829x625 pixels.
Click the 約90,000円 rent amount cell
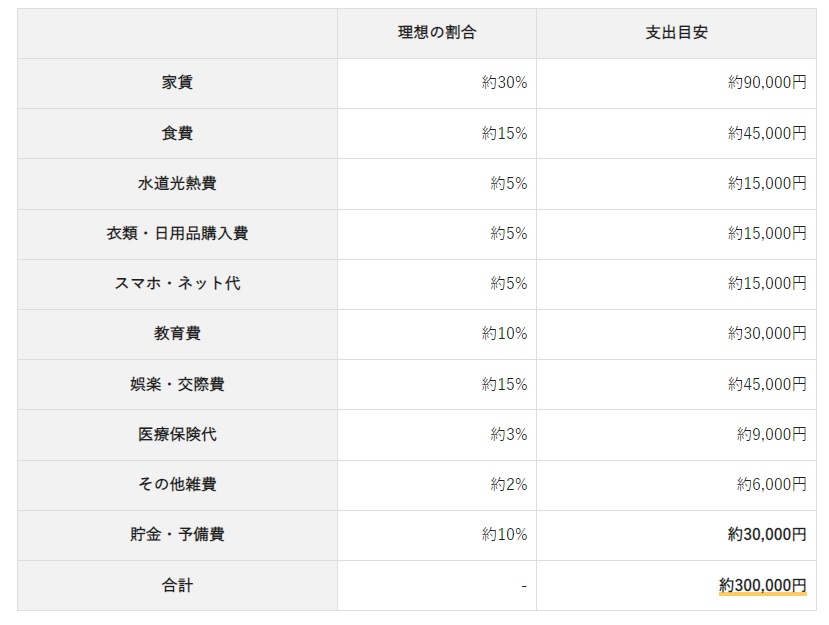tap(766, 83)
